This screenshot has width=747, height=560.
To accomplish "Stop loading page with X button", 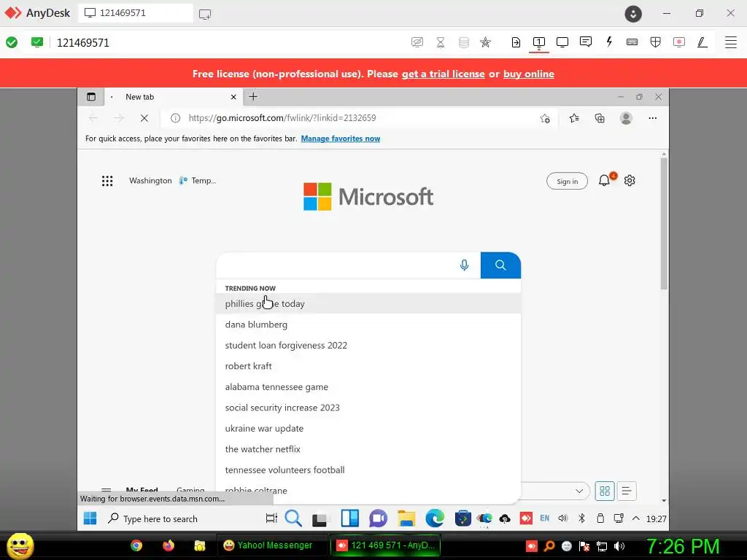I will tap(144, 117).
